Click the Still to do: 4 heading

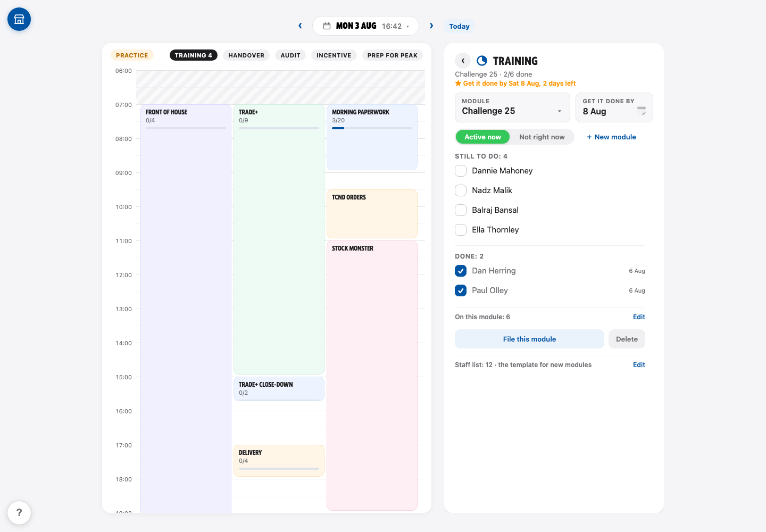[x=481, y=156]
